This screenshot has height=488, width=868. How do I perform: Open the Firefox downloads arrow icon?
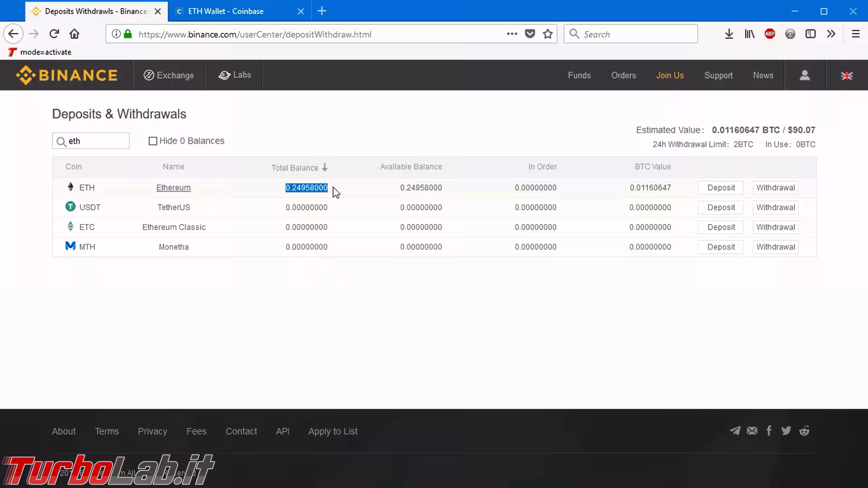point(729,34)
